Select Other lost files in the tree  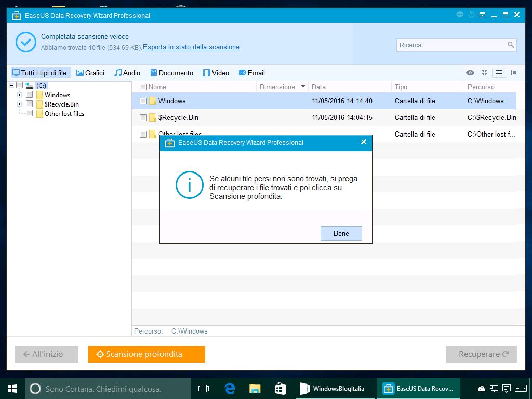(64, 114)
